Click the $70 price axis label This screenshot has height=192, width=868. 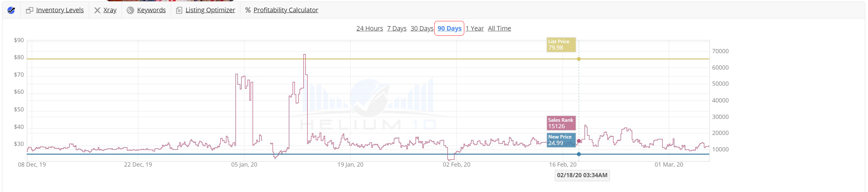tap(19, 75)
